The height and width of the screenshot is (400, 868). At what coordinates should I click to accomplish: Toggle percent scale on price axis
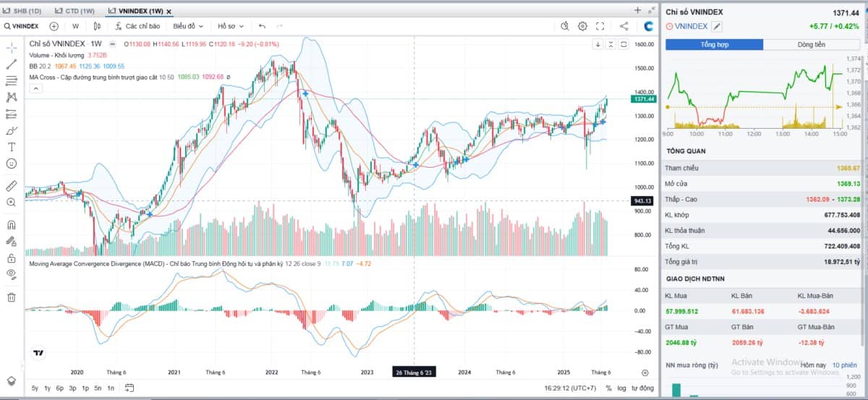click(608, 388)
